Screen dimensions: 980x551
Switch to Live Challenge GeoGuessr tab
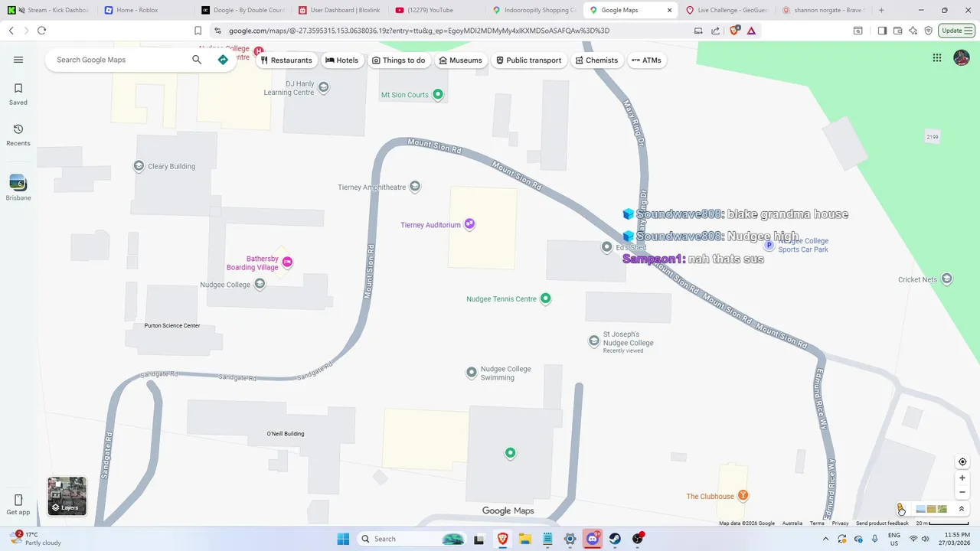tap(729, 10)
